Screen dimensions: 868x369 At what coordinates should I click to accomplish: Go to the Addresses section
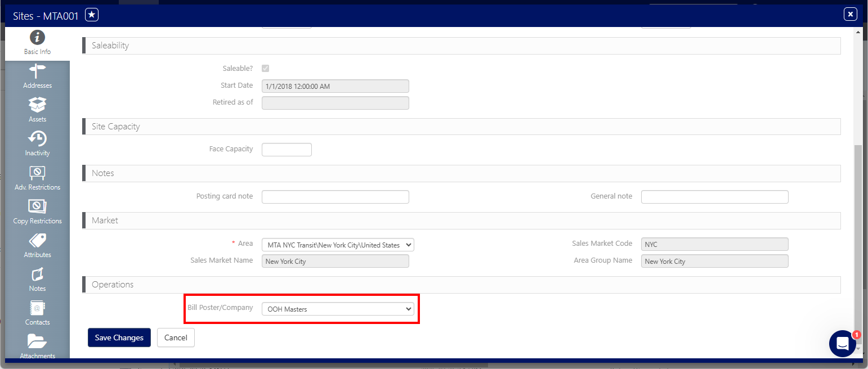[37, 77]
